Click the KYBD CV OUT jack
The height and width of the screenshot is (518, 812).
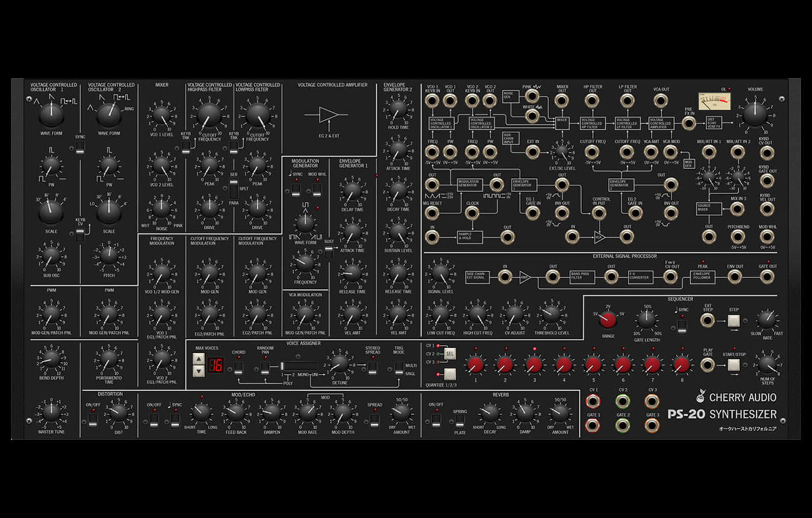coord(767,154)
